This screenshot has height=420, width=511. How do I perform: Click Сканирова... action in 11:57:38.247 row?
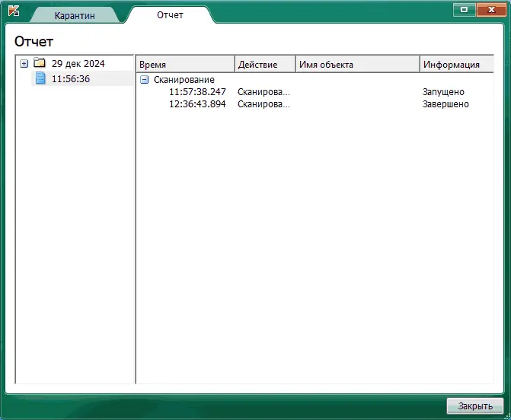click(x=263, y=92)
